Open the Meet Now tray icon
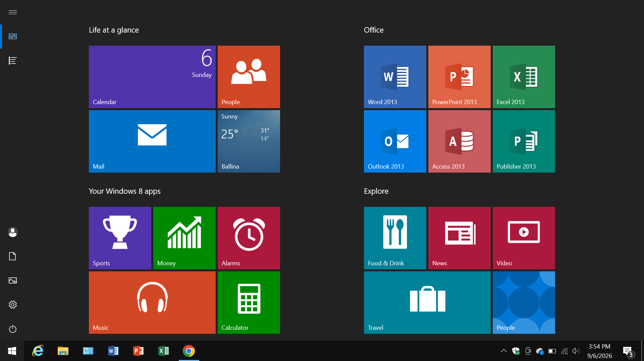This screenshot has height=361, width=644. coord(528,351)
